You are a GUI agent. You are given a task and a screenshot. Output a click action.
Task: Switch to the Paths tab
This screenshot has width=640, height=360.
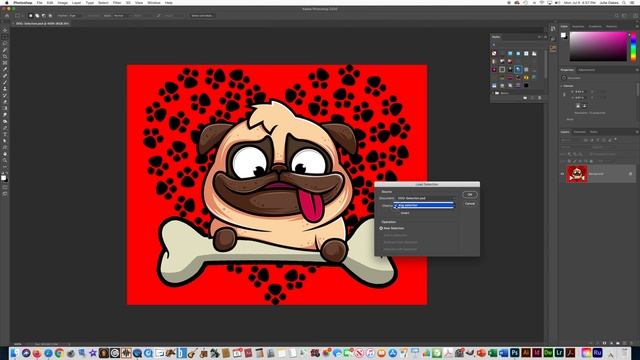tap(594, 132)
